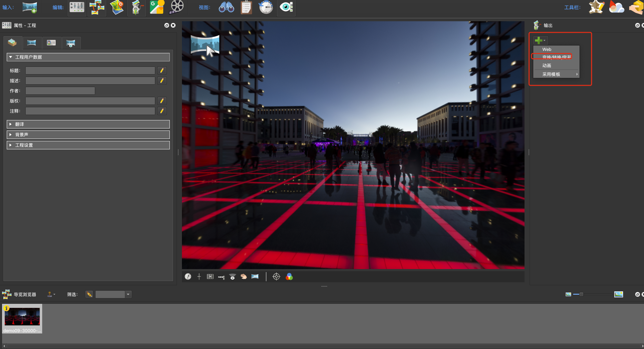Click the RGB color circles icon
This screenshot has width=644, height=349.
coord(289,277)
